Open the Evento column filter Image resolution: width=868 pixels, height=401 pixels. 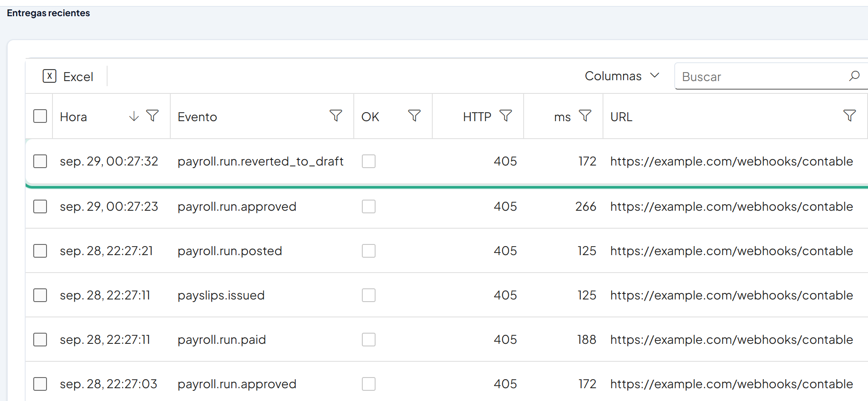tap(336, 116)
